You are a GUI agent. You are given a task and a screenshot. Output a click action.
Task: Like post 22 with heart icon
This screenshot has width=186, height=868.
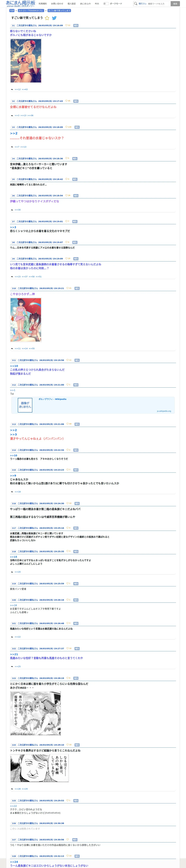point(68,648)
